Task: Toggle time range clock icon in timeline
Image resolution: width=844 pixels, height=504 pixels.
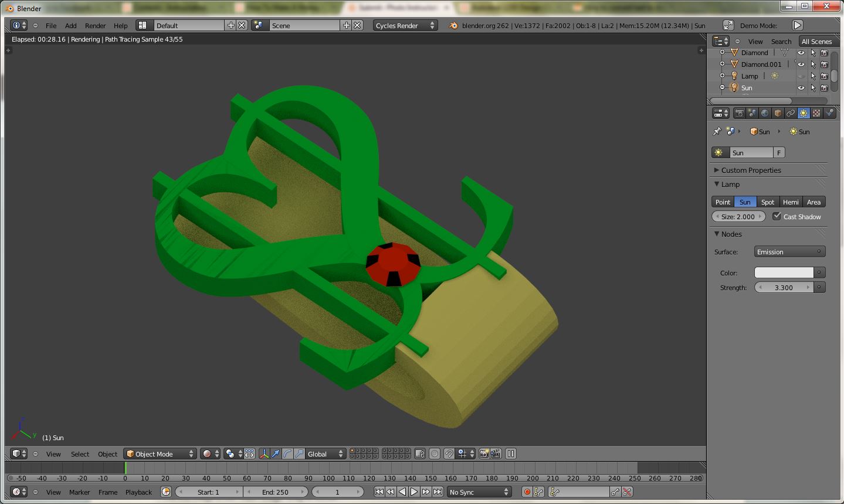Action: click(x=166, y=492)
